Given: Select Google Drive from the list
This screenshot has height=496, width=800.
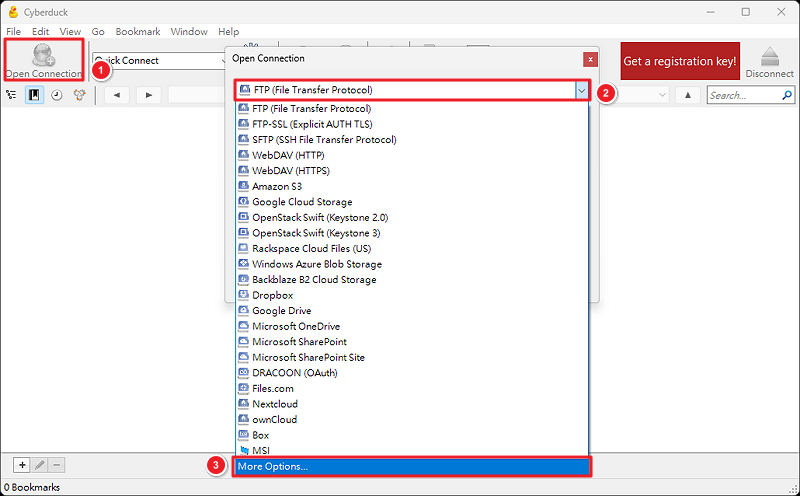Looking at the screenshot, I should click(x=412, y=311).
